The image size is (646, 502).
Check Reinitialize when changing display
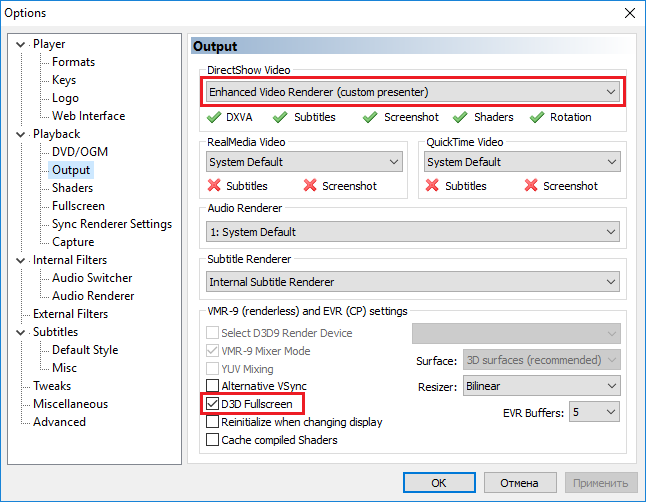click(x=212, y=422)
